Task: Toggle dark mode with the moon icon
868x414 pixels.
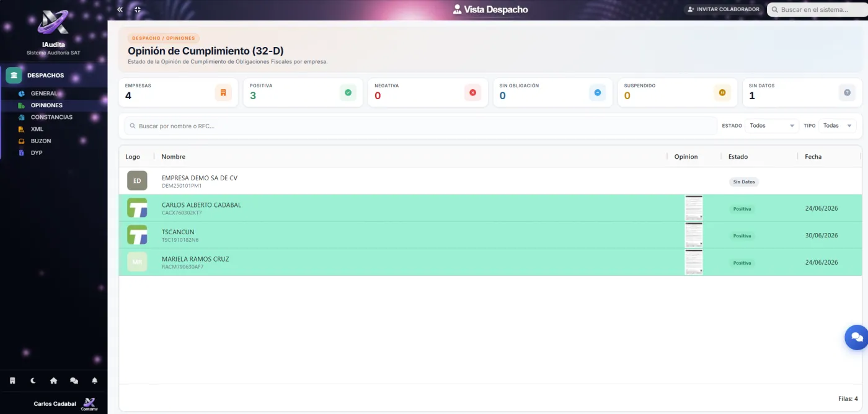Action: [x=33, y=381]
